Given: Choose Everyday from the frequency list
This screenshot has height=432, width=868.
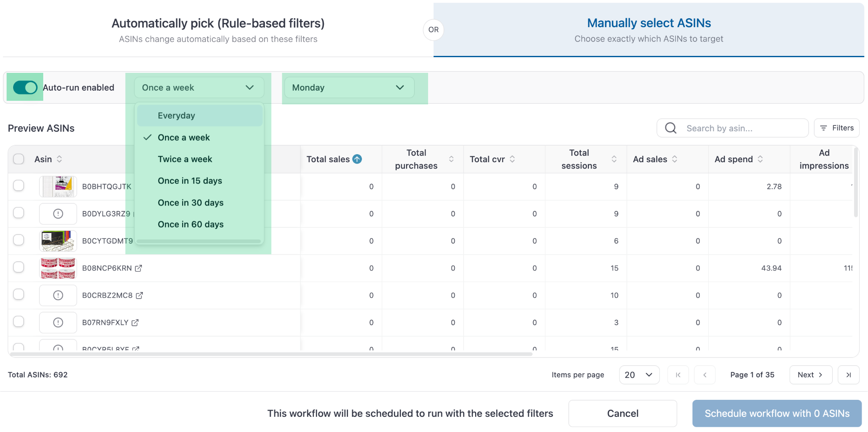Looking at the screenshot, I should 177,116.
